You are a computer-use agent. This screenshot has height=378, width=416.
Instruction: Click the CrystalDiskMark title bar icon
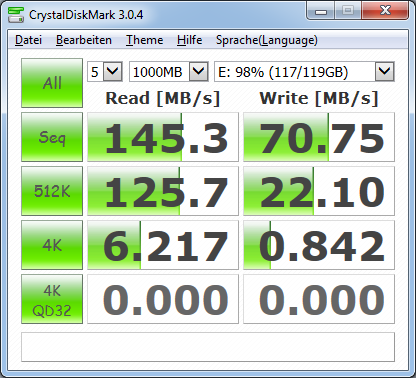tap(16, 15)
